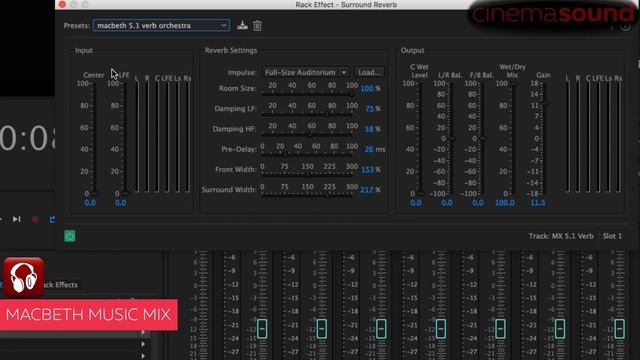640x360 pixels.
Task: Click the Wet/Dry Mix value 100.0
Action: coord(505,203)
